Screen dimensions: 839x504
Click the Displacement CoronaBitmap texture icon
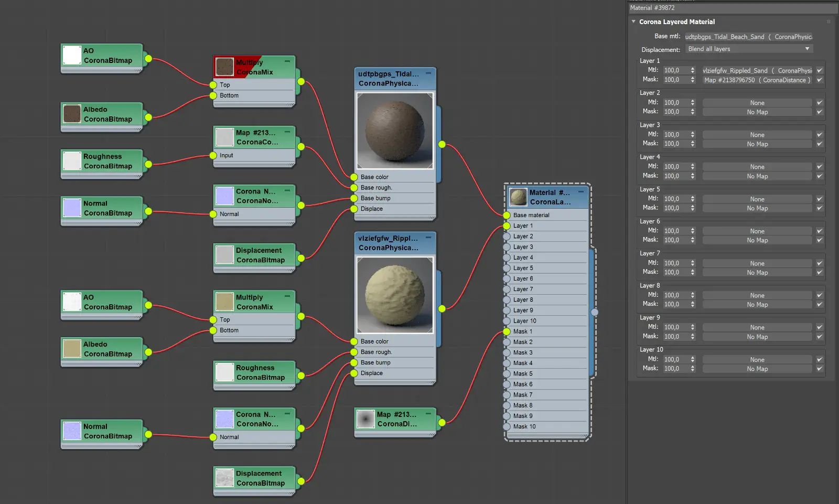click(x=224, y=255)
